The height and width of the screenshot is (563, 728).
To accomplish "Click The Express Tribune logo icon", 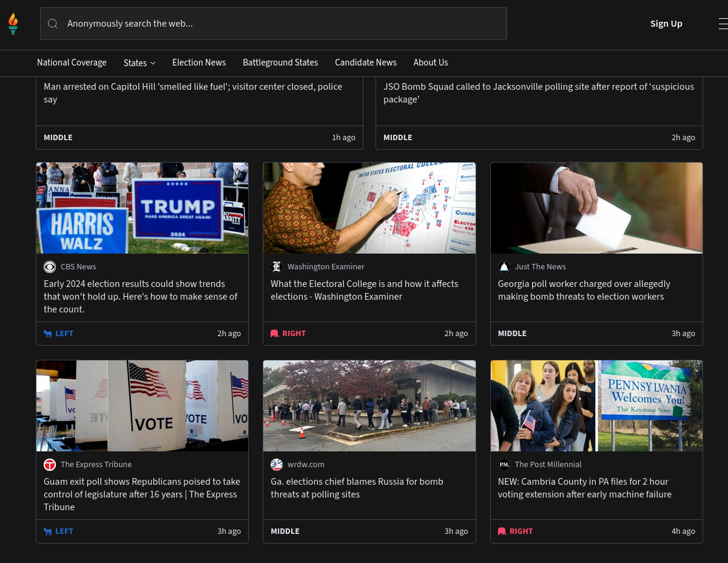I will point(50,465).
